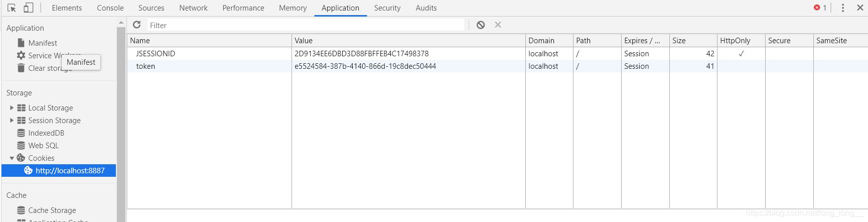Click the sidebar scrollbar up arrow
The width and height of the screenshot is (868, 222).
click(121, 23)
